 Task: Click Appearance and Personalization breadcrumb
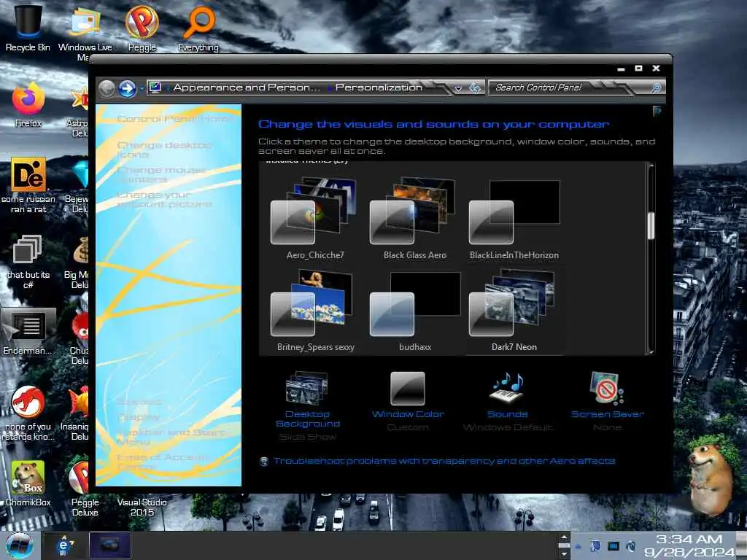click(247, 87)
